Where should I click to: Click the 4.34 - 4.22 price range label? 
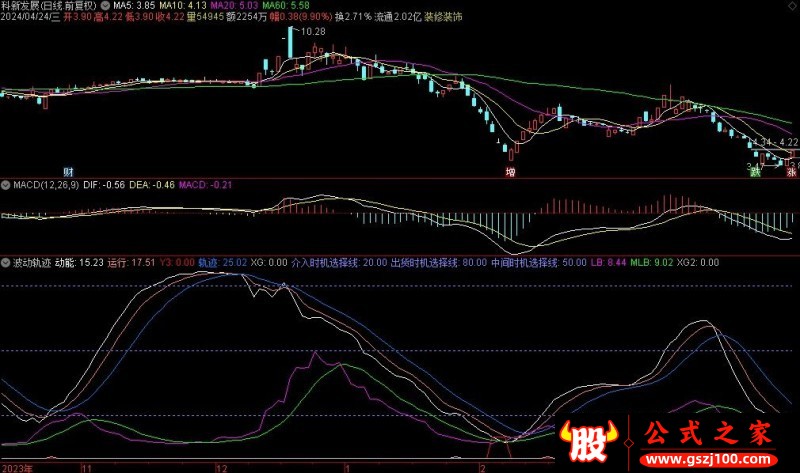pyautogui.click(x=775, y=142)
